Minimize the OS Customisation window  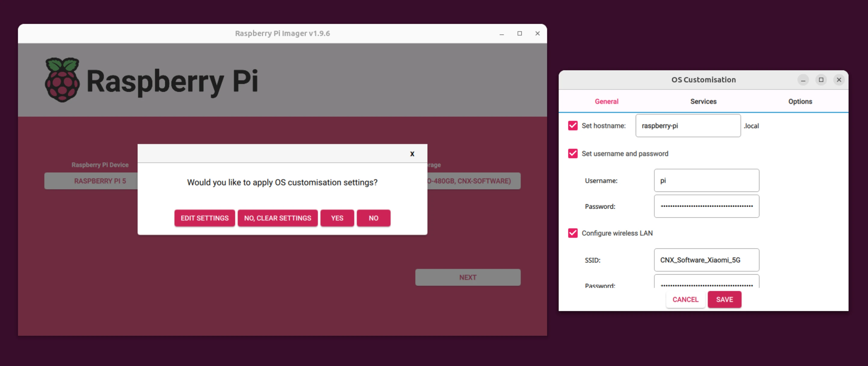coord(803,80)
